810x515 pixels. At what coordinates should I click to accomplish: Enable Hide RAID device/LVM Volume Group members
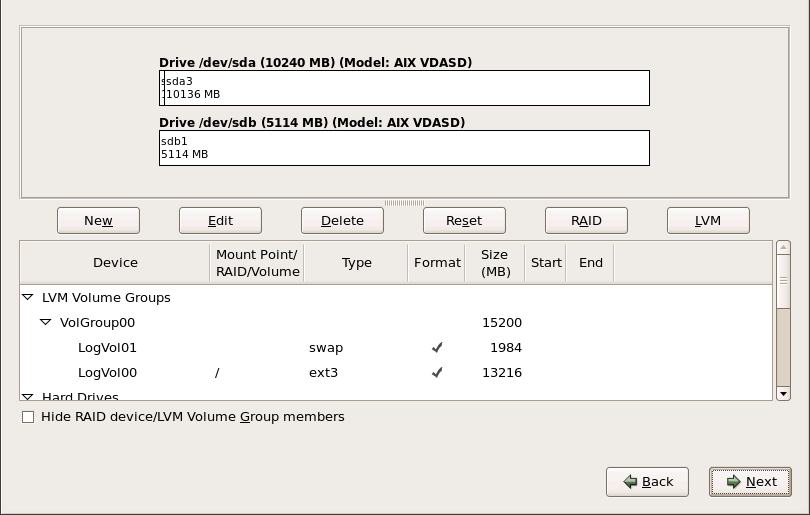tap(28, 417)
